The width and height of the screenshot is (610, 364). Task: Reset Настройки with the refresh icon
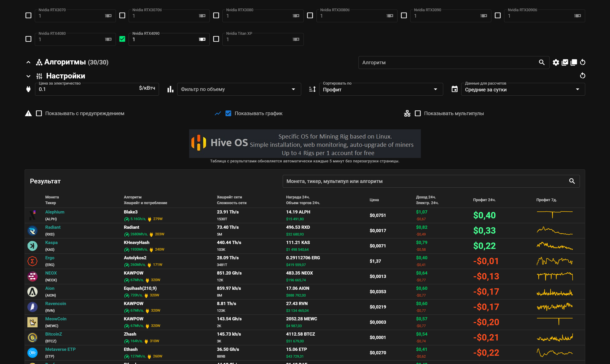coord(582,75)
